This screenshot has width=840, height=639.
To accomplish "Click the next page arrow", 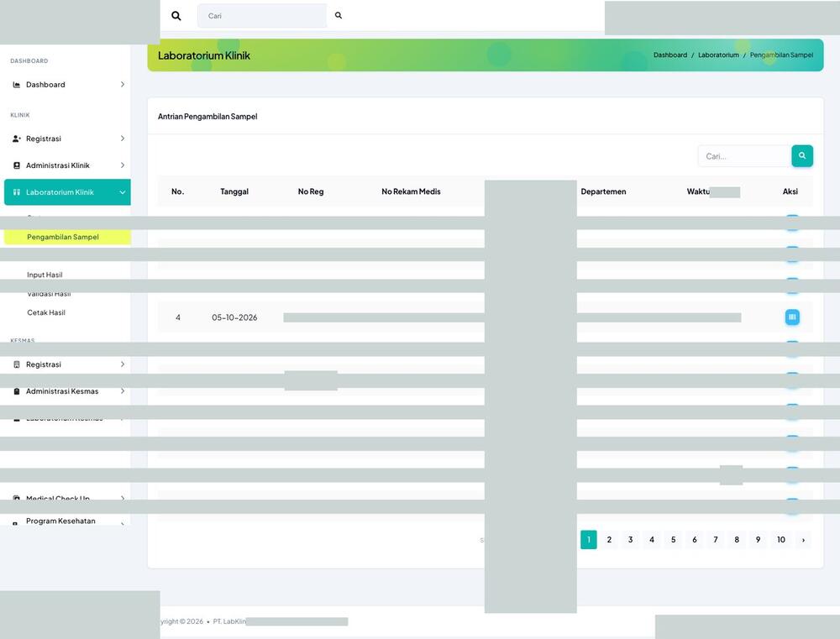I will pos(803,539).
